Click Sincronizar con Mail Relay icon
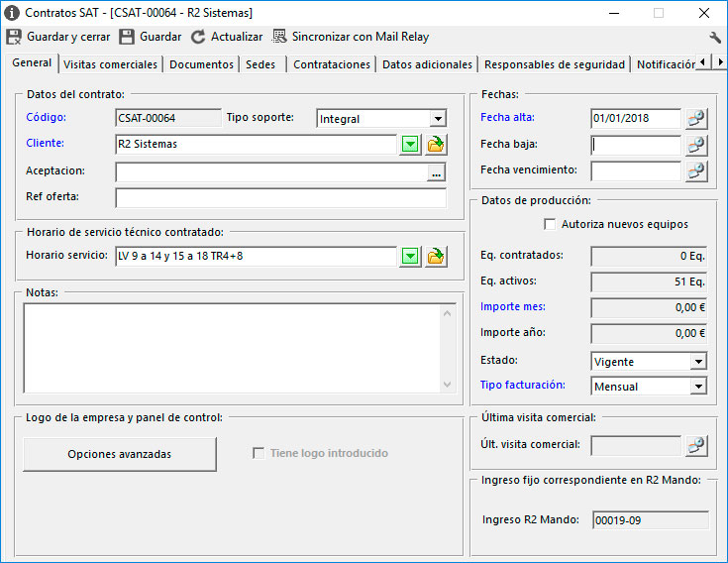Viewport: 728px width, 563px height. pyautogui.click(x=279, y=37)
